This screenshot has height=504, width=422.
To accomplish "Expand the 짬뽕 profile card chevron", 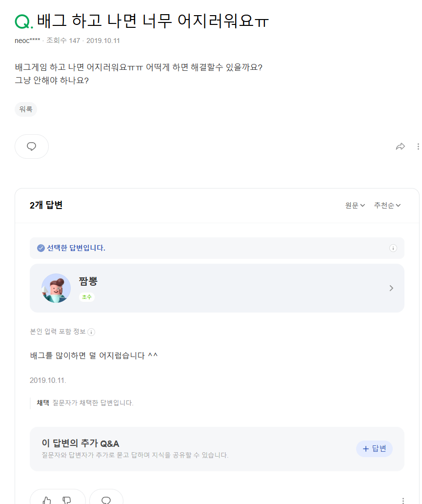I will click(391, 288).
